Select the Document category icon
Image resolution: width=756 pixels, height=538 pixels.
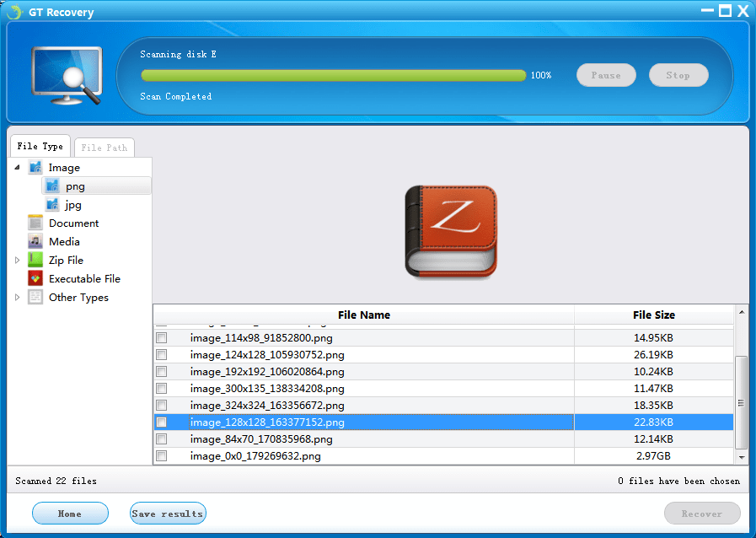point(35,223)
